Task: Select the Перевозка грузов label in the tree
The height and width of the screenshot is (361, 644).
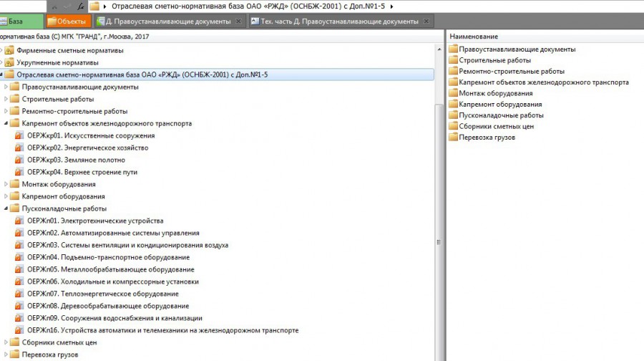Action: tap(49, 355)
